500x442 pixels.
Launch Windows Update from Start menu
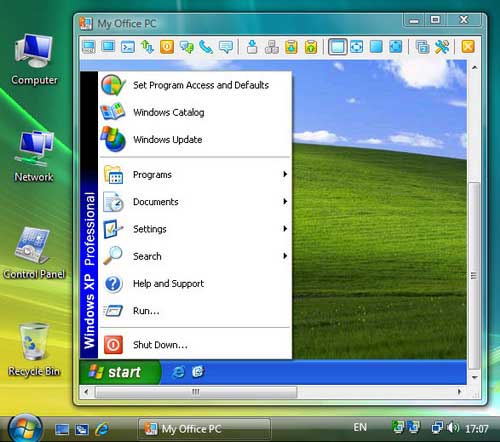coord(195,139)
